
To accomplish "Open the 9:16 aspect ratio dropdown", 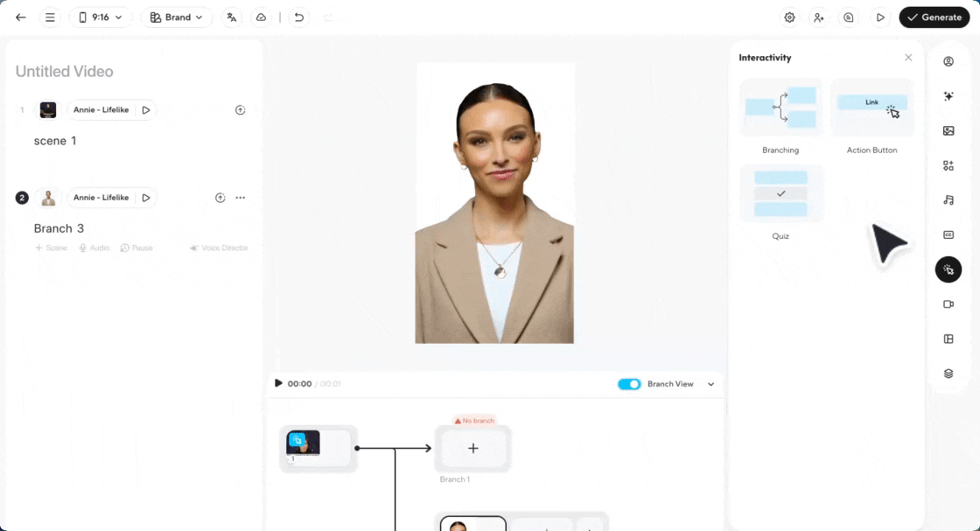I will coord(100,17).
